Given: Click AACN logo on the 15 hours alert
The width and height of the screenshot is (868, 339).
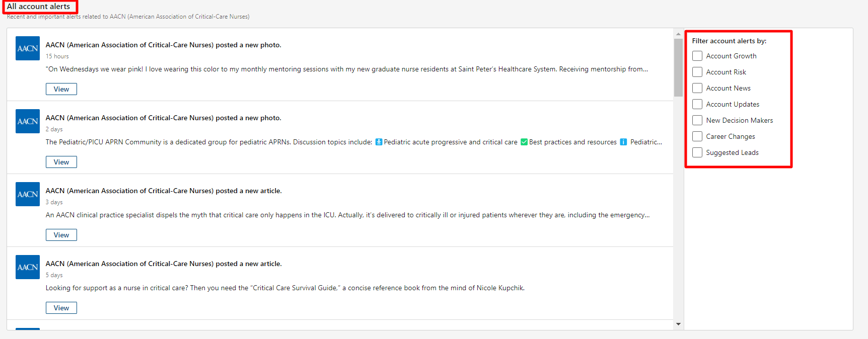Looking at the screenshot, I should (28, 48).
